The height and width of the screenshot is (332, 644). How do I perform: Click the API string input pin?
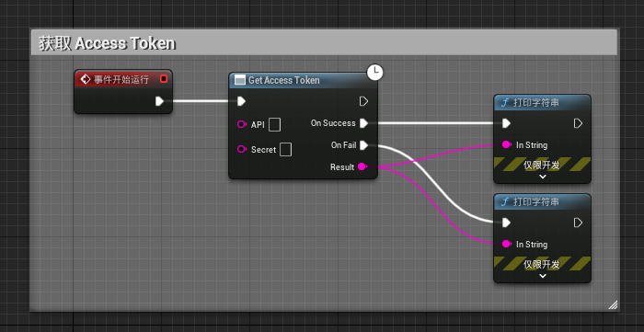click(242, 124)
